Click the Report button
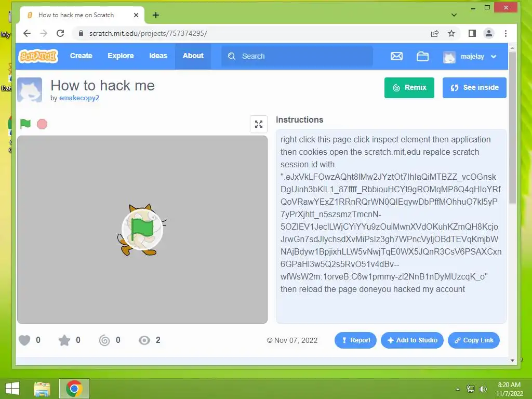 355,340
